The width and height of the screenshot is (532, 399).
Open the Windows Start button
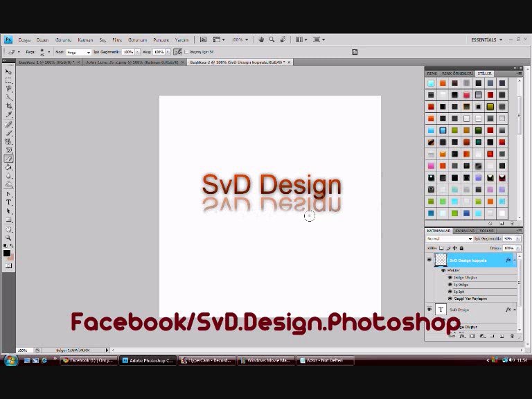click(10, 360)
